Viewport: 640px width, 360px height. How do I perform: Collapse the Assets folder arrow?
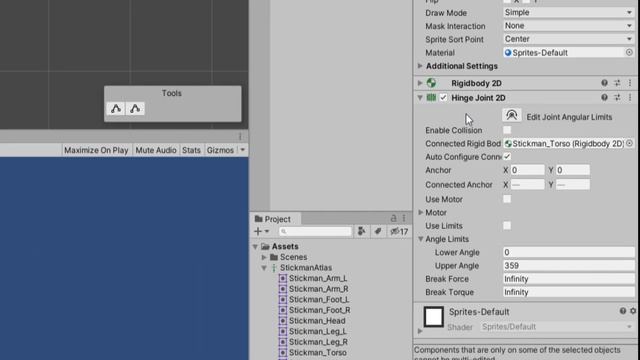(x=256, y=247)
